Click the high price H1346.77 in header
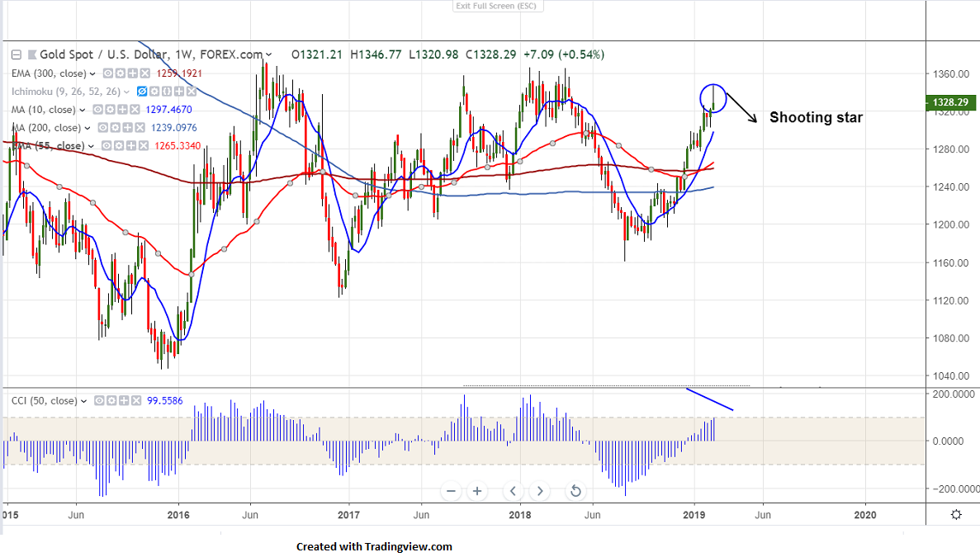The image size is (980, 557). click(x=376, y=55)
